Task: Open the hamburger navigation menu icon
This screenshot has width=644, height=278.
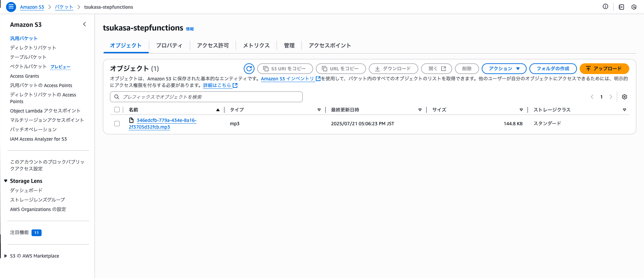Action: click(x=11, y=7)
